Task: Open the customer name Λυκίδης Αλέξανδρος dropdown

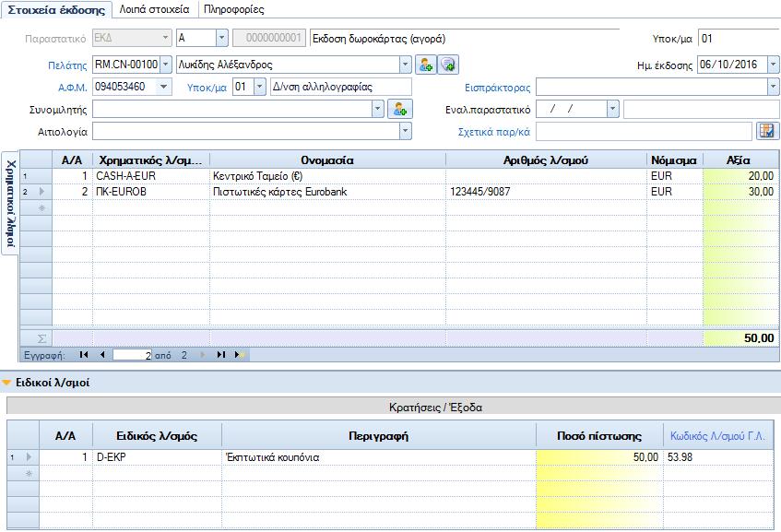Action: pyautogui.click(x=406, y=65)
